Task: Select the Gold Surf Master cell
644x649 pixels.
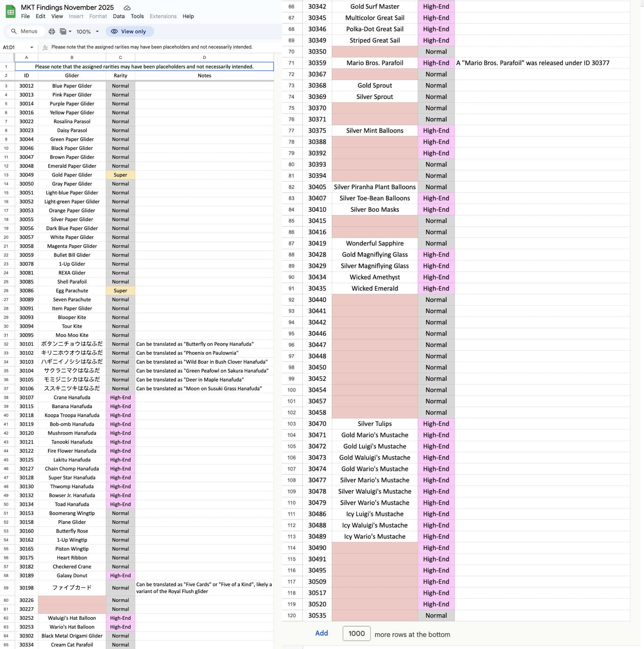Action: pos(375,6)
